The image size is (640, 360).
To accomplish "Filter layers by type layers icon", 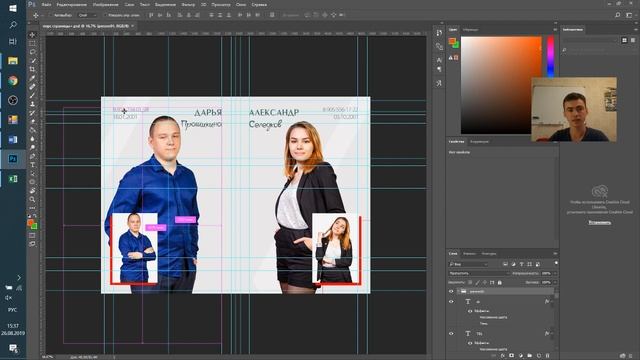I will [521, 264].
